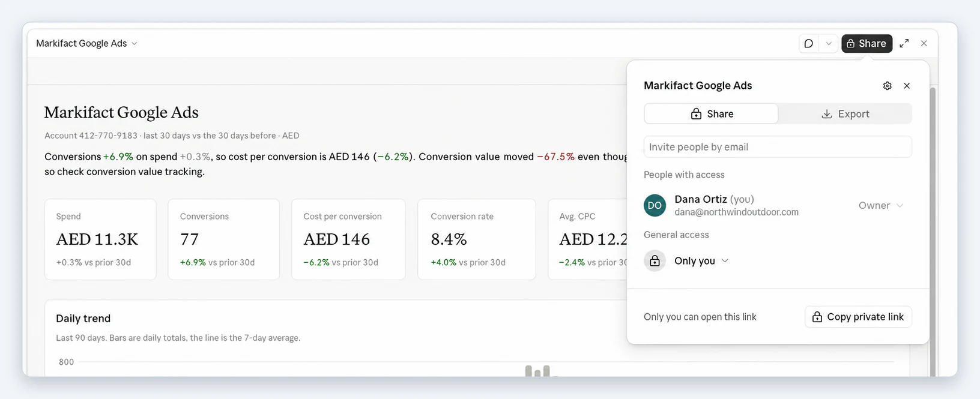This screenshot has width=980, height=399.
Task: Click 'Only you can open this link' text
Action: coord(700,317)
